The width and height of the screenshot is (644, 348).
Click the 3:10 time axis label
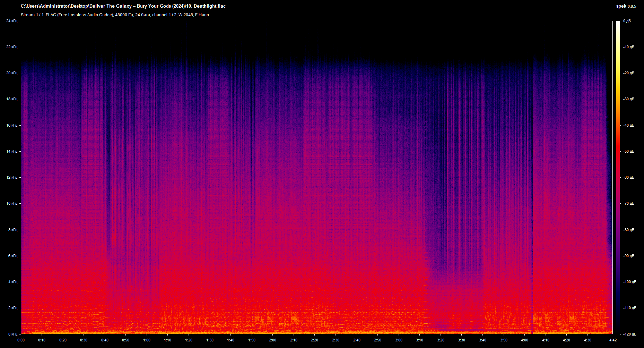[x=420, y=340]
